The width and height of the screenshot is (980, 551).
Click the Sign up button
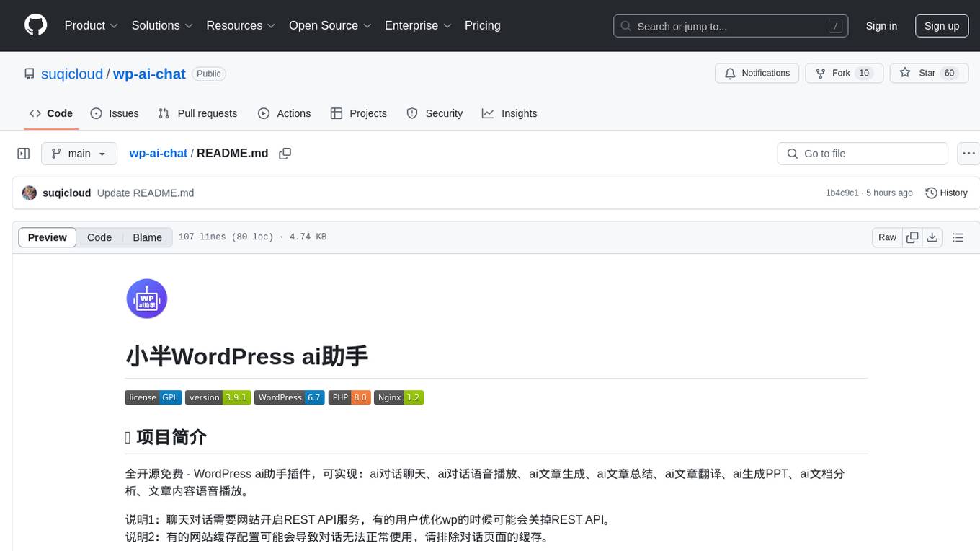click(942, 26)
